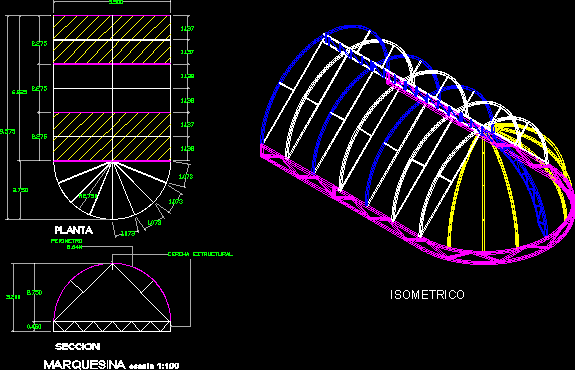
Task: Select the R2.750 radius dimension in plan
Action: click(88, 196)
